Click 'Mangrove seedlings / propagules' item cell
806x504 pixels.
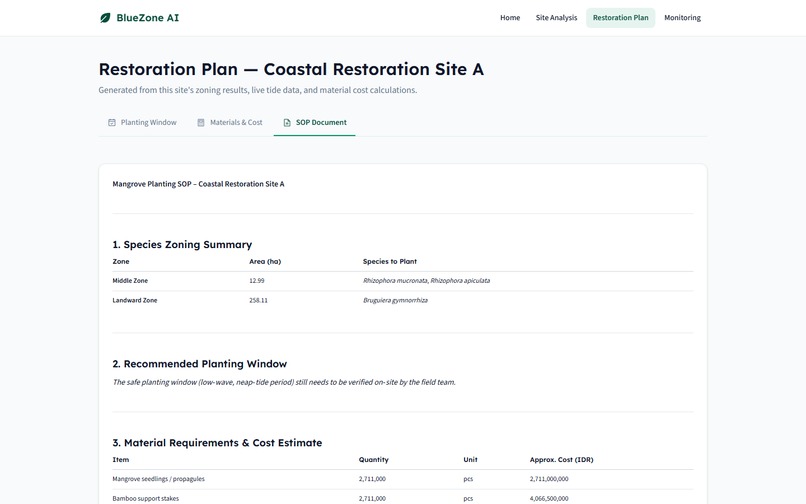coord(158,479)
